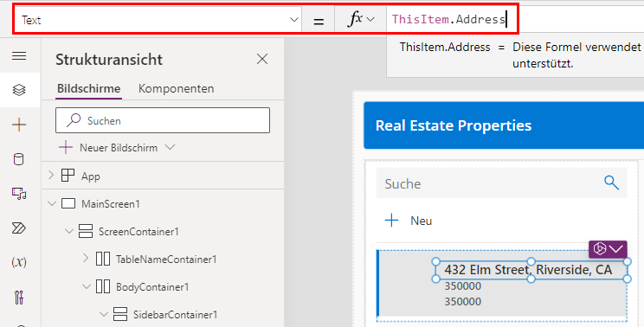
Task: Open the Tree view layers icon
Action: [19, 90]
